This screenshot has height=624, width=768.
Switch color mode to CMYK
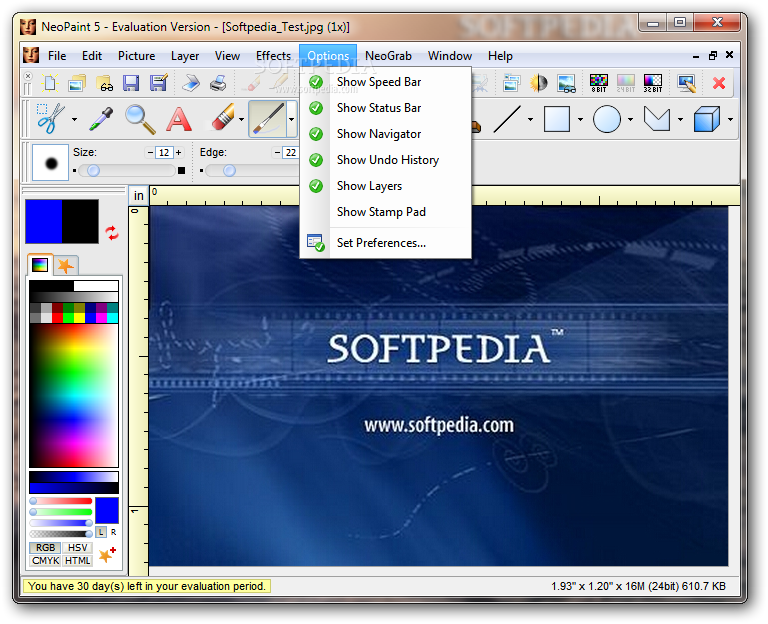46,560
